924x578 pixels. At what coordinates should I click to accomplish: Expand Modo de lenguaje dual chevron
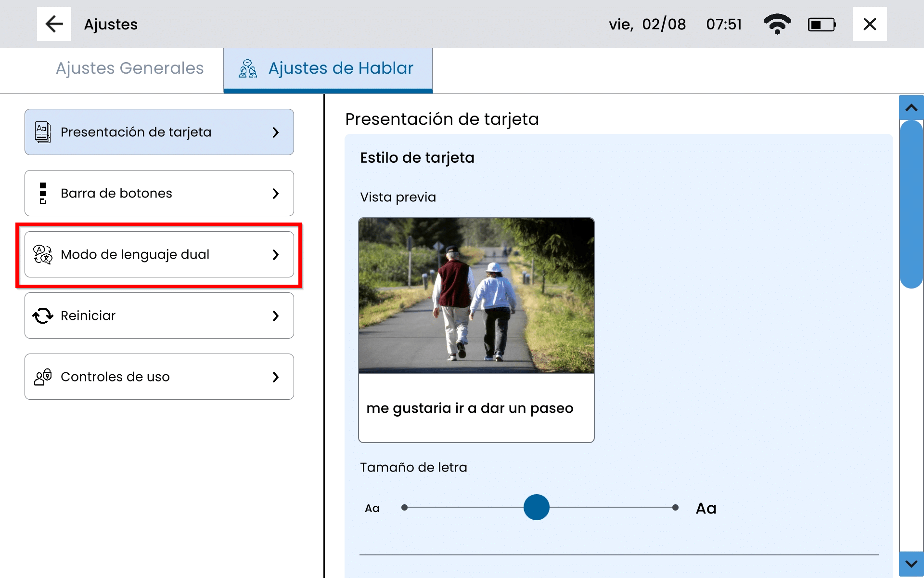tap(275, 254)
